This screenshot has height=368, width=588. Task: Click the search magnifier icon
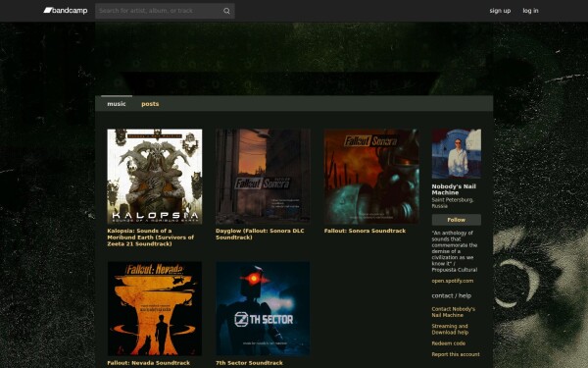(226, 11)
